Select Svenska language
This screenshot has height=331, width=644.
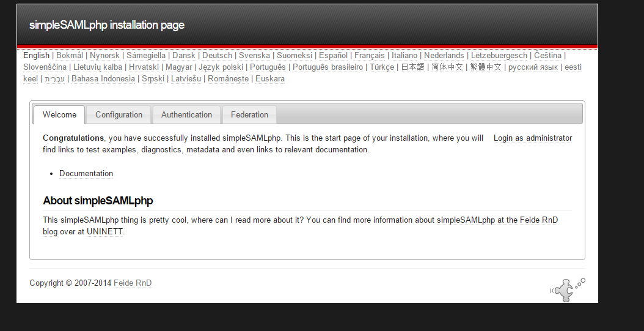[x=255, y=56]
